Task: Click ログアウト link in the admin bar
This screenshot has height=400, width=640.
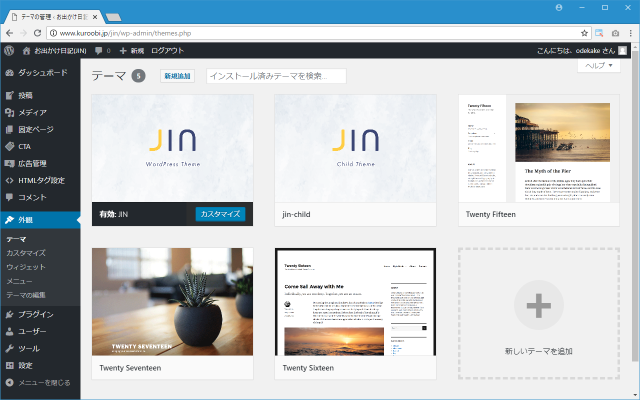Action: (167, 50)
